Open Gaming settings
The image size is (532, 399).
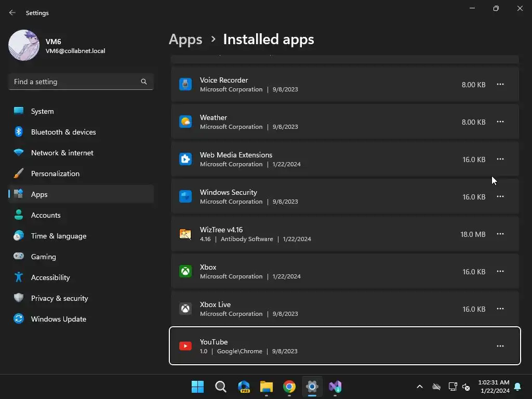81,257
